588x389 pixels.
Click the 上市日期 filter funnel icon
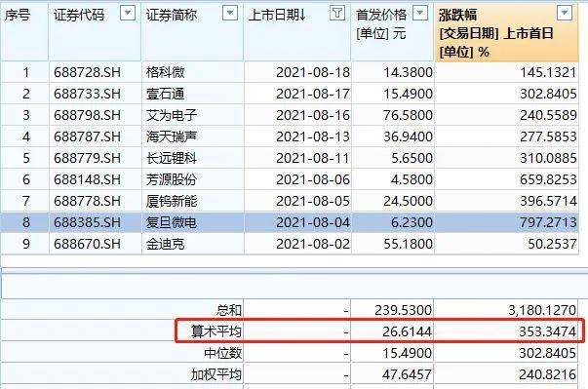[336, 13]
